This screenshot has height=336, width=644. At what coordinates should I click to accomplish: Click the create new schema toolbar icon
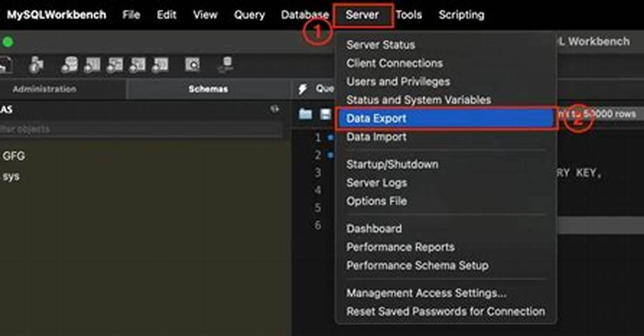[70, 65]
